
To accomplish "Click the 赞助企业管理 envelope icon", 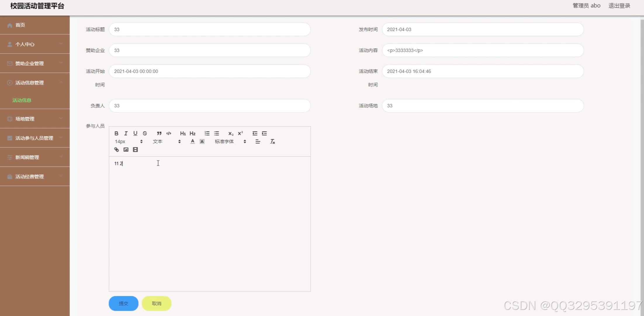I will pyautogui.click(x=10, y=63).
